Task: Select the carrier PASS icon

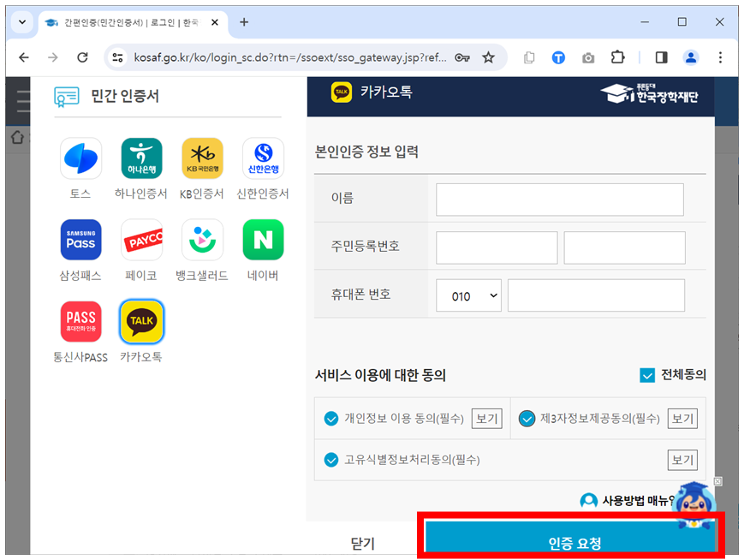Action: pyautogui.click(x=80, y=321)
